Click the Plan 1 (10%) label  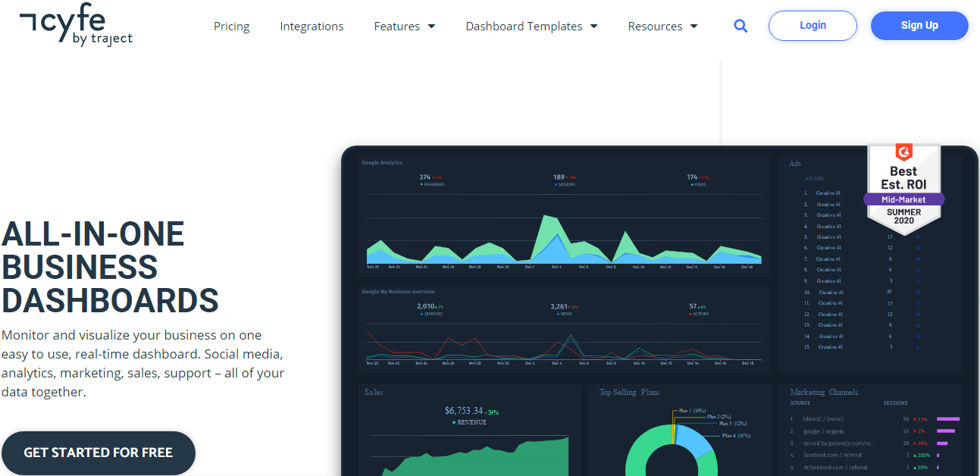[x=692, y=411]
